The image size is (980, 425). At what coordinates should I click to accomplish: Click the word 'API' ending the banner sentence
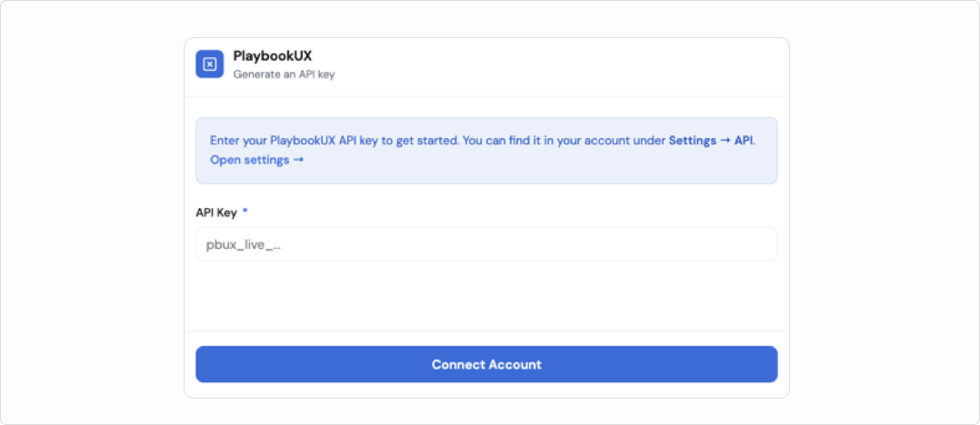tap(744, 141)
